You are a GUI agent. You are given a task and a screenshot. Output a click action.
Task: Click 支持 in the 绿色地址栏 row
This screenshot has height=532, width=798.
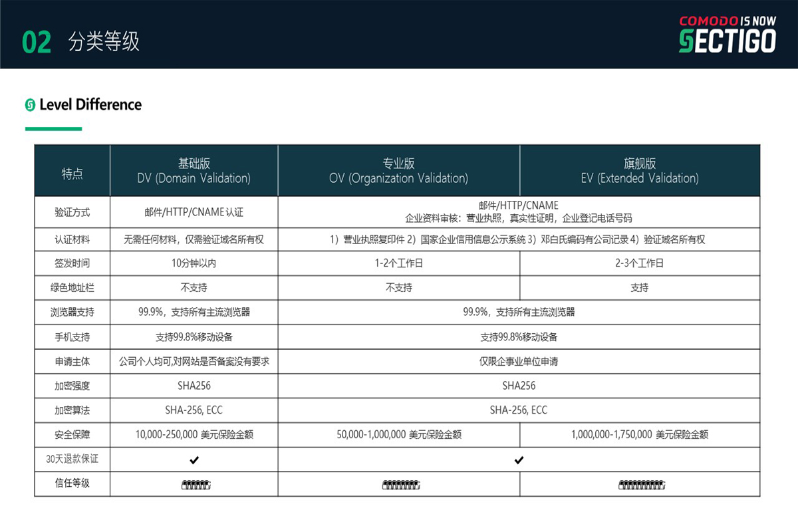640,288
